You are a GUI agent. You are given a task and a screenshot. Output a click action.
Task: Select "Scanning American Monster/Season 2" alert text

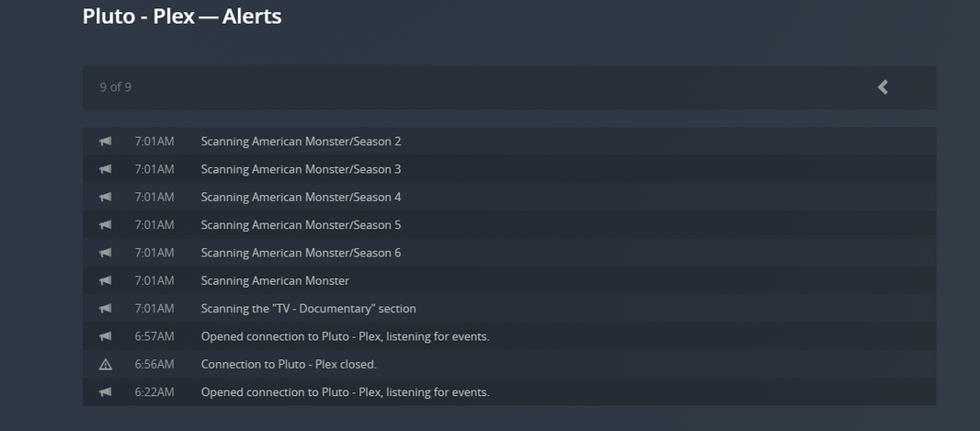301,142
